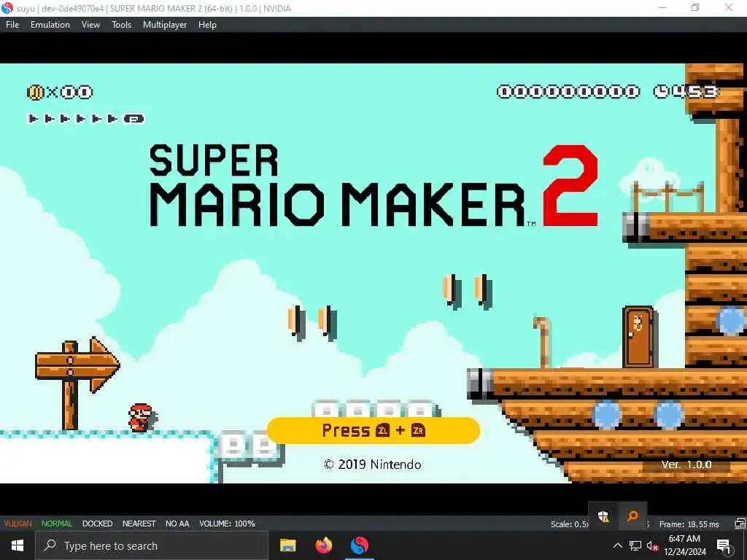The image size is (747, 560).
Task: Open the notification center icon
Action: pos(724,545)
